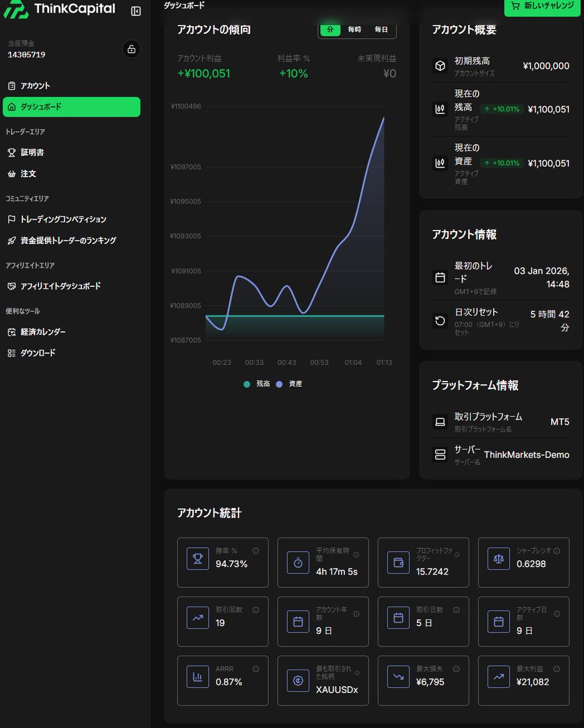
Task: Click the calendar icon beside 最初のトレード
Action: click(440, 278)
